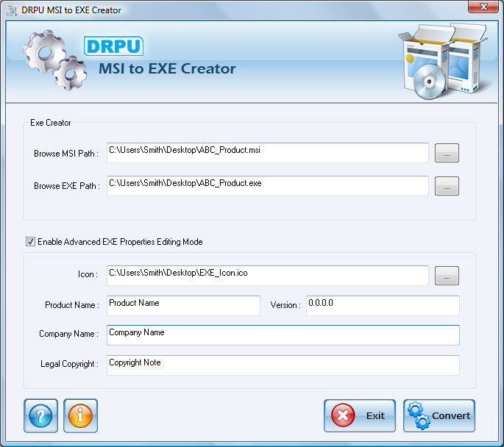Click the Legal Copyright label
This screenshot has height=447, width=504.
pyautogui.click(x=69, y=364)
